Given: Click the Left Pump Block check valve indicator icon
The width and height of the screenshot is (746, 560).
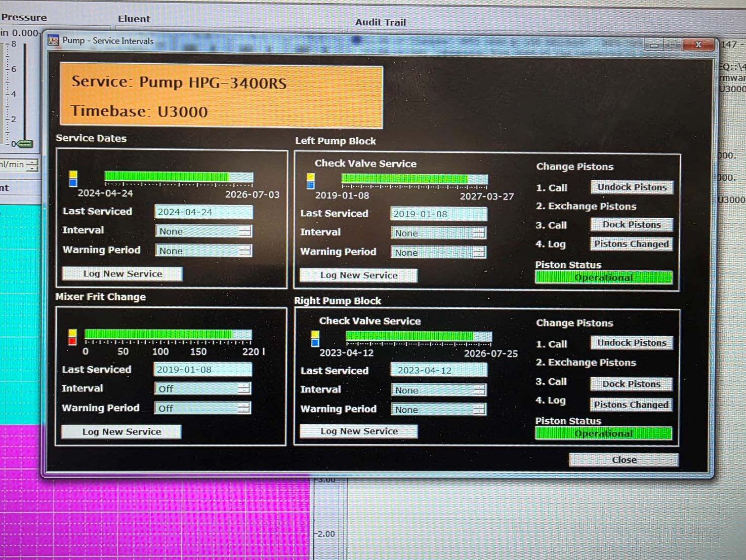Looking at the screenshot, I should point(310,181).
